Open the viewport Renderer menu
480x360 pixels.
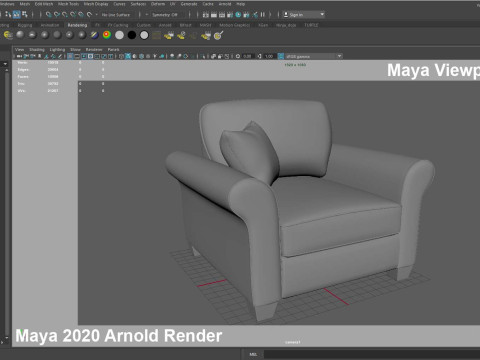point(94,50)
